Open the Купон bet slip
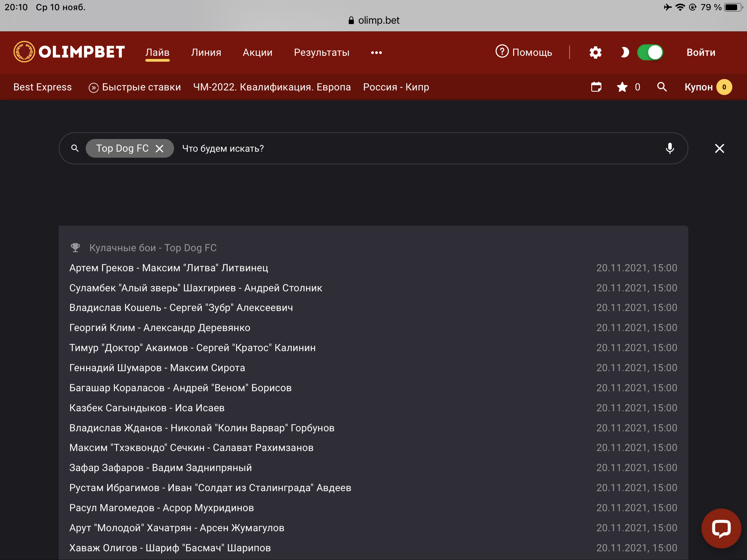This screenshot has height=560, width=747. coord(708,87)
